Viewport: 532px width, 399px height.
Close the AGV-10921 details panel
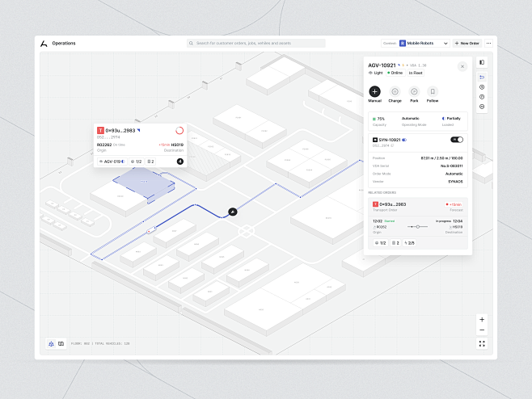pos(462,66)
